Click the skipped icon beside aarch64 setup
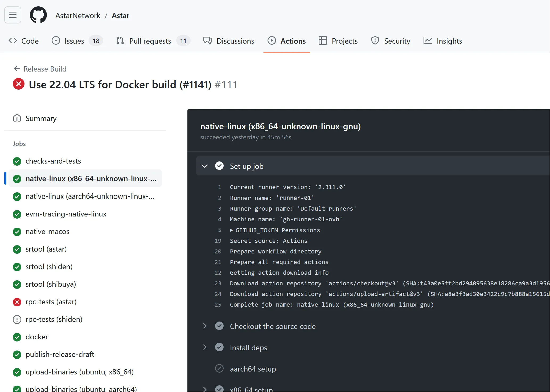The image size is (550, 392). [219, 369]
